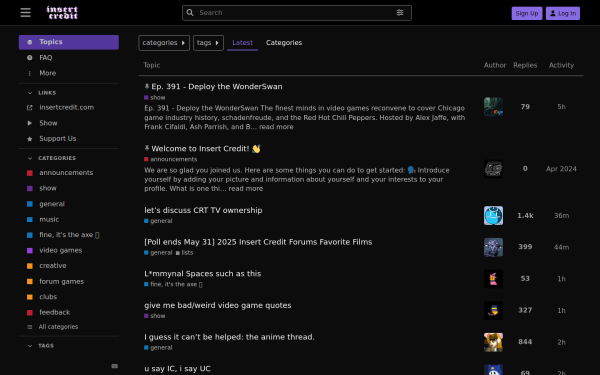Click announcements badge under Welcome topic

[171, 159]
